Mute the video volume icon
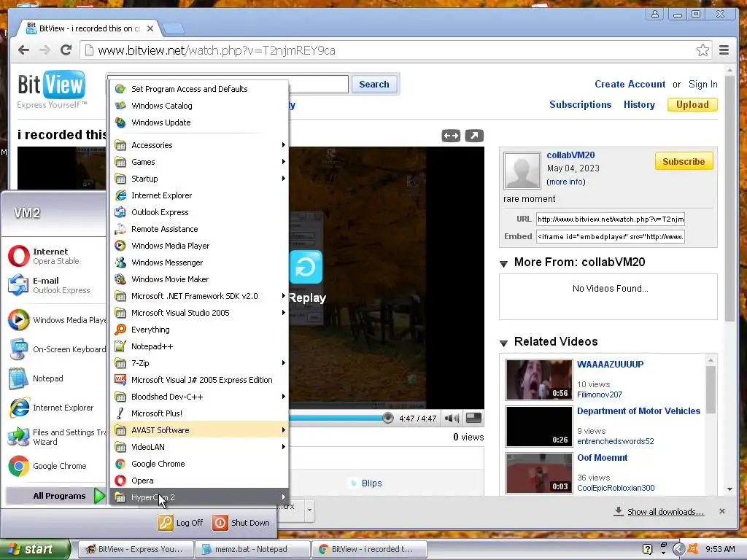 tap(452, 418)
